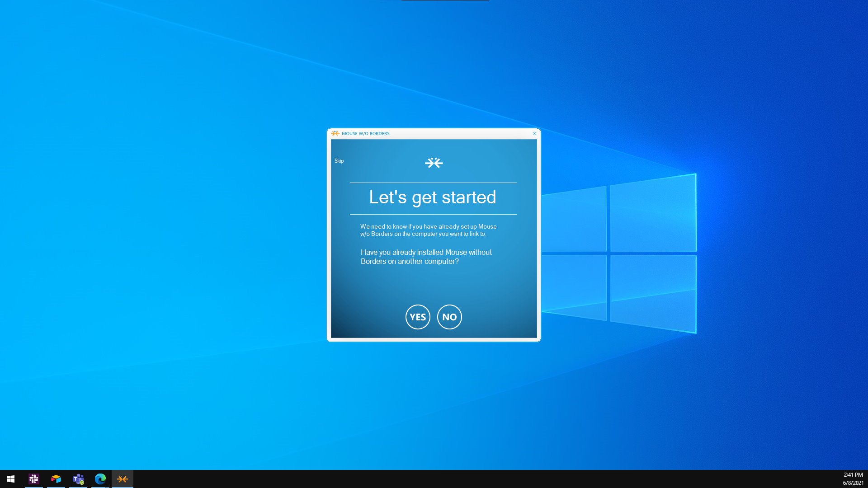
Task: Click the MOUSE W/O BORDERS title text
Action: pyautogui.click(x=365, y=133)
